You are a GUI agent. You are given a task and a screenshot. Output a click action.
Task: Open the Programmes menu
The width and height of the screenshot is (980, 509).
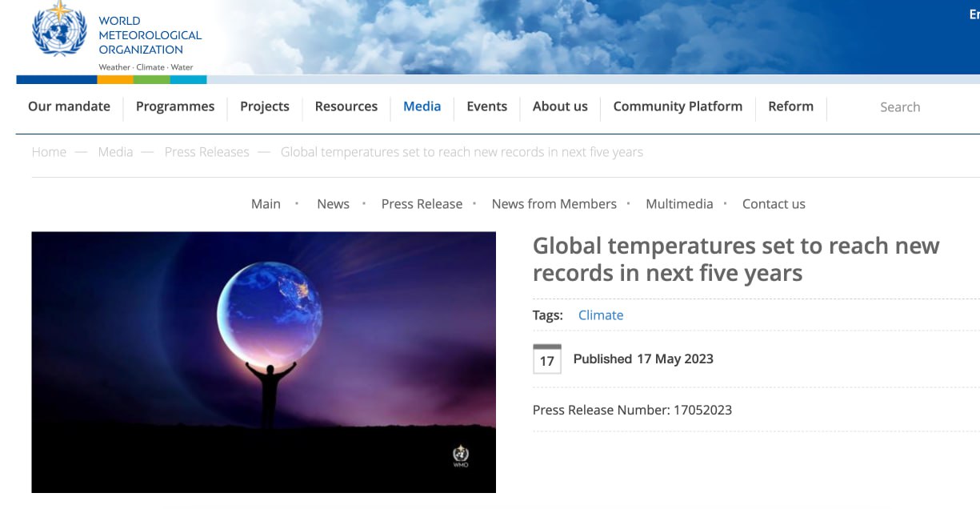pos(175,106)
